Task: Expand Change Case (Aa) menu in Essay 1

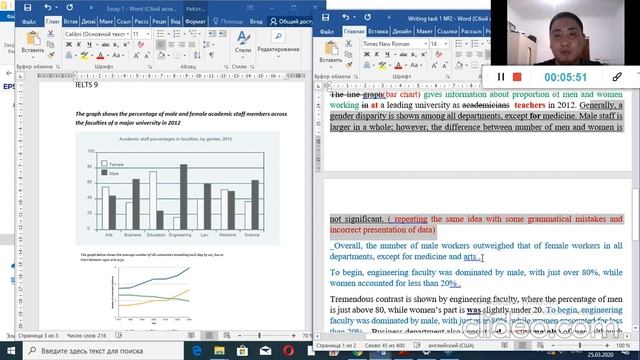Action: point(124,55)
